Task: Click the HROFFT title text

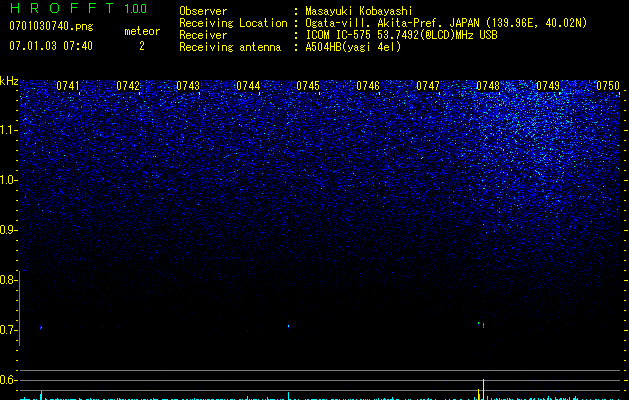Action: pos(62,8)
